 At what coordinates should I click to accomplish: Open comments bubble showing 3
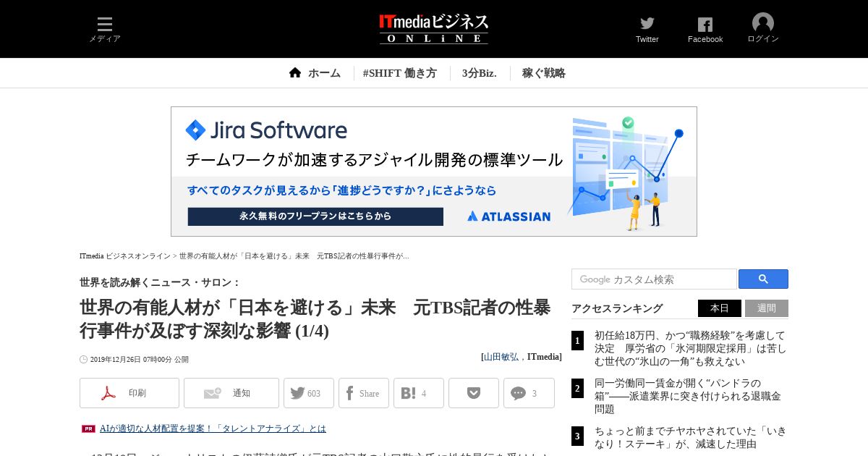click(x=529, y=393)
